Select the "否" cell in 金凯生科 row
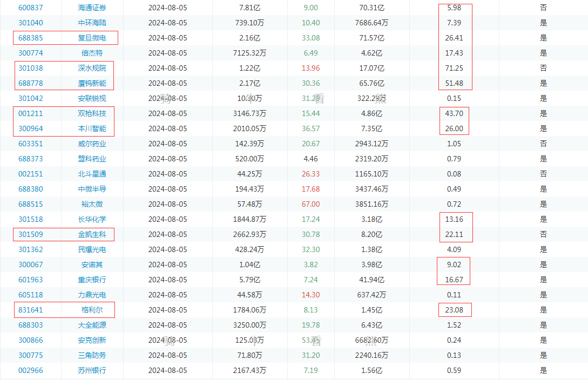588x380 pixels. [543, 235]
